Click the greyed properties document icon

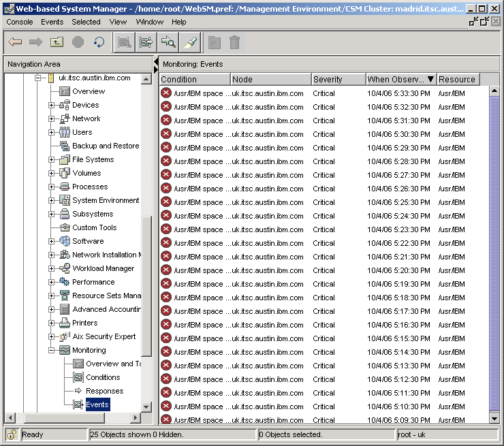tap(215, 42)
